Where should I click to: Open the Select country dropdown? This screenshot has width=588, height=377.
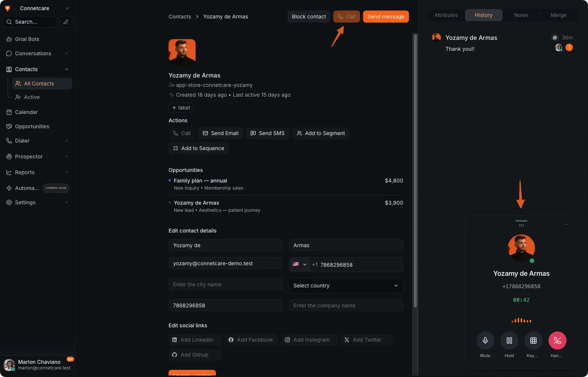pos(346,286)
